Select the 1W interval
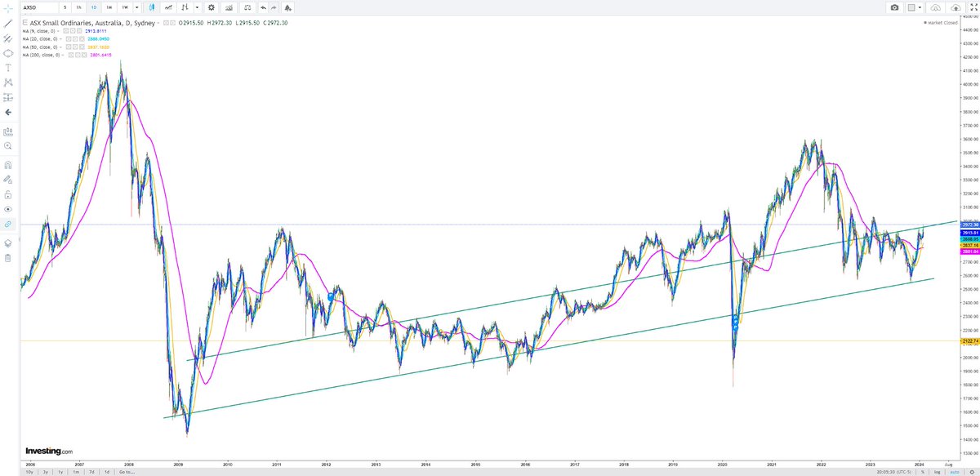The width and height of the screenshot is (980, 476). pos(125,7)
